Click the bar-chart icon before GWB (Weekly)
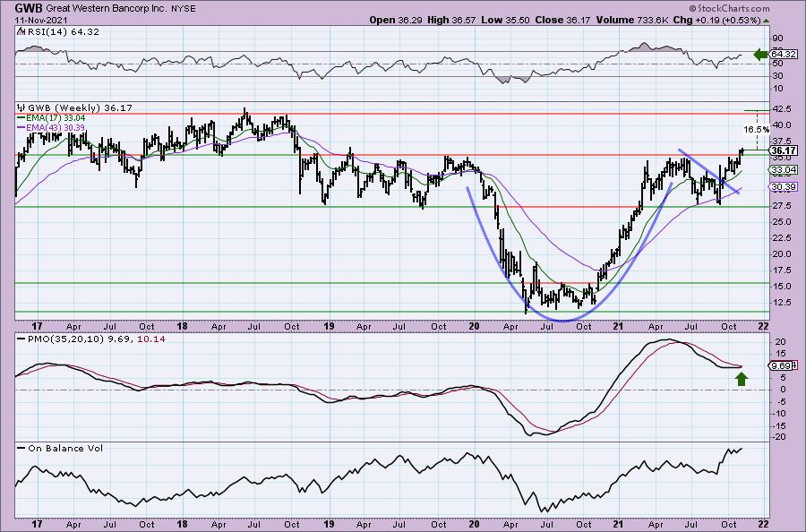This screenshot has width=806, height=532. 21,108
